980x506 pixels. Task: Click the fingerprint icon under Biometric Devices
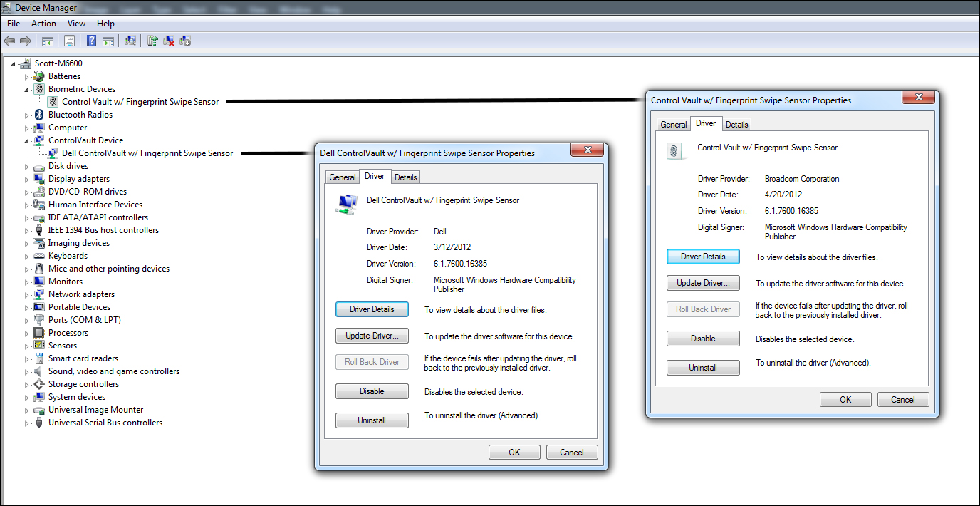point(53,102)
